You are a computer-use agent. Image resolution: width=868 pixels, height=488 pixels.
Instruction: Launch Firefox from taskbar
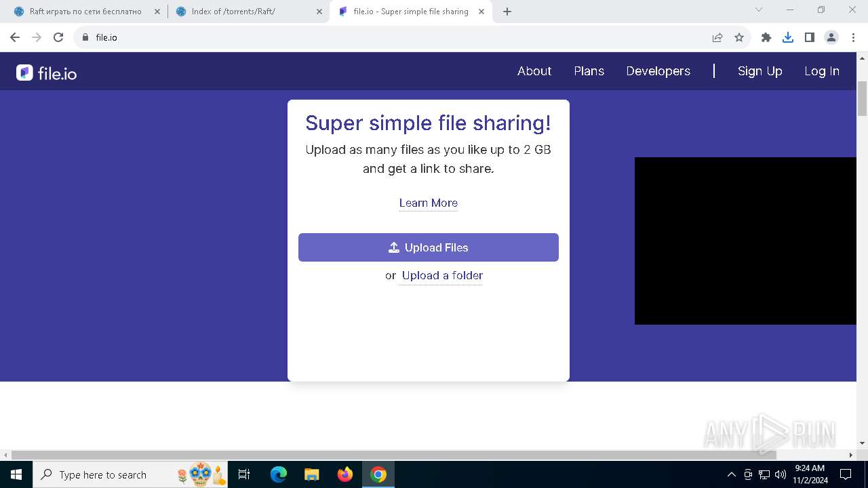pos(345,474)
